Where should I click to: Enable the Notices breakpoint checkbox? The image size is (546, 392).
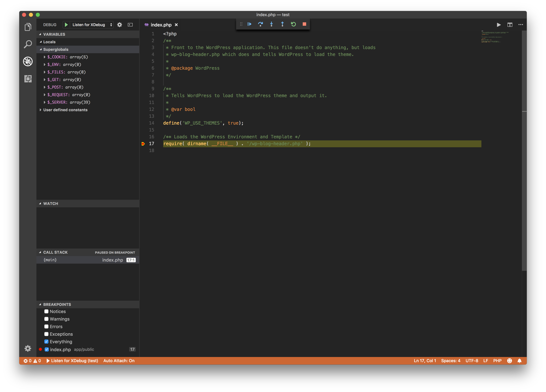point(46,312)
